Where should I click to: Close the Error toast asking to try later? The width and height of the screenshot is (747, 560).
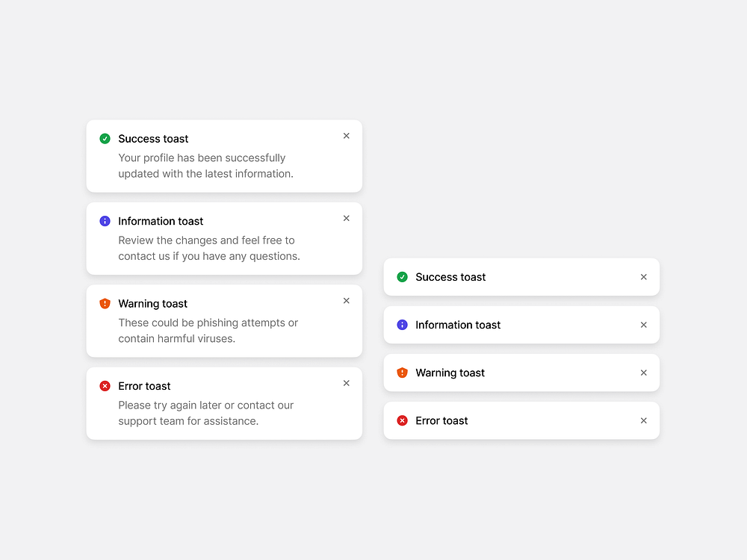[x=346, y=382]
